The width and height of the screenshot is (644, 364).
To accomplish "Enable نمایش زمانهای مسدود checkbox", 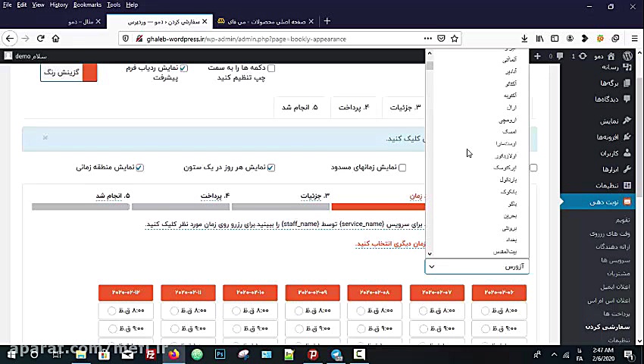I will pyautogui.click(x=402, y=168).
